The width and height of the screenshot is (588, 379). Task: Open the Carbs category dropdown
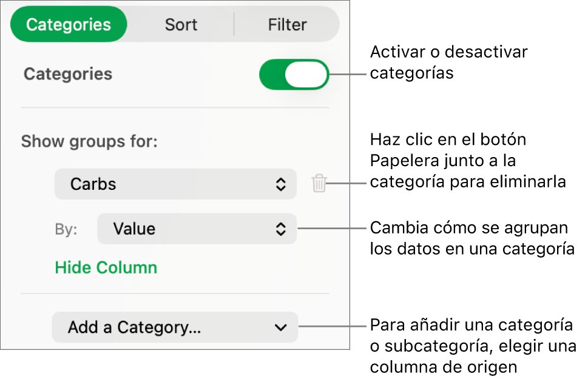pyautogui.click(x=175, y=184)
